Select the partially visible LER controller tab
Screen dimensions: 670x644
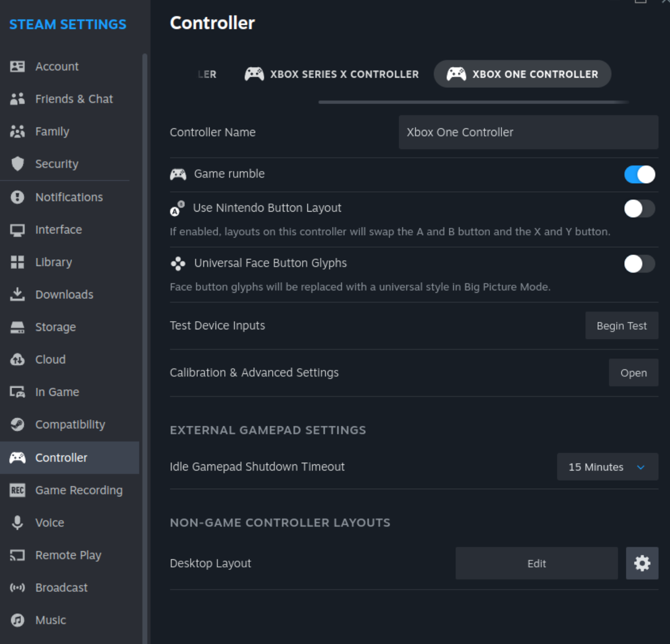coord(207,74)
